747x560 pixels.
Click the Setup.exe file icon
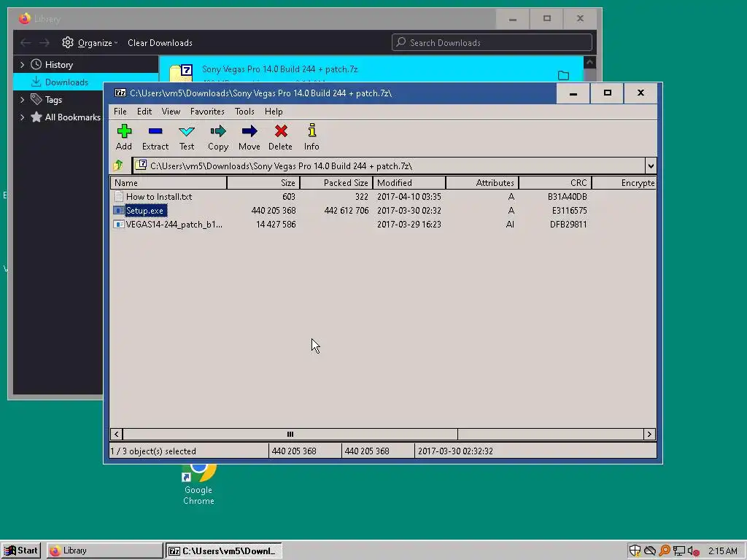tap(119, 211)
